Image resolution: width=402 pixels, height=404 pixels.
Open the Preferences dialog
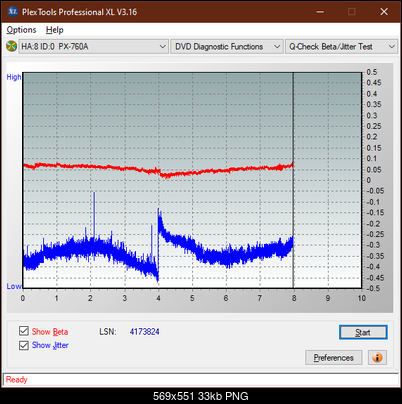tap(333, 358)
